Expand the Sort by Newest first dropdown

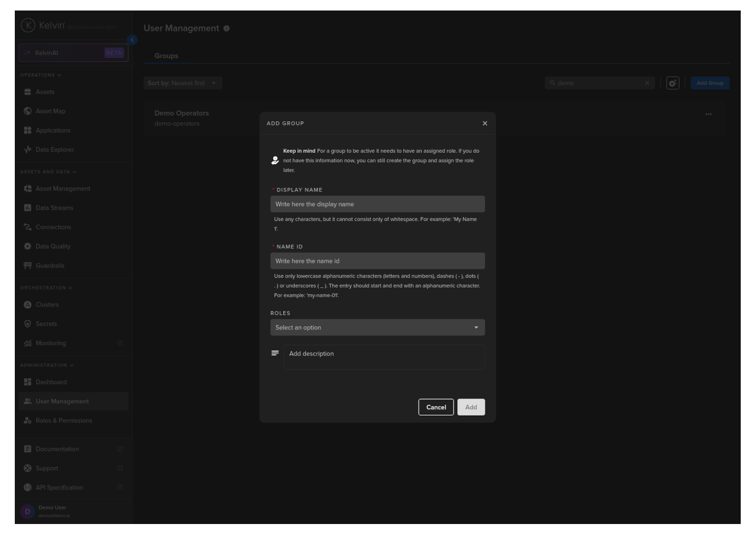pos(182,83)
